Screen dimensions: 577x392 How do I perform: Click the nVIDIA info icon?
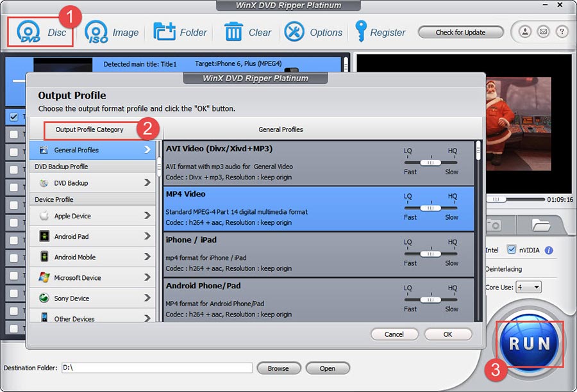[549, 250]
